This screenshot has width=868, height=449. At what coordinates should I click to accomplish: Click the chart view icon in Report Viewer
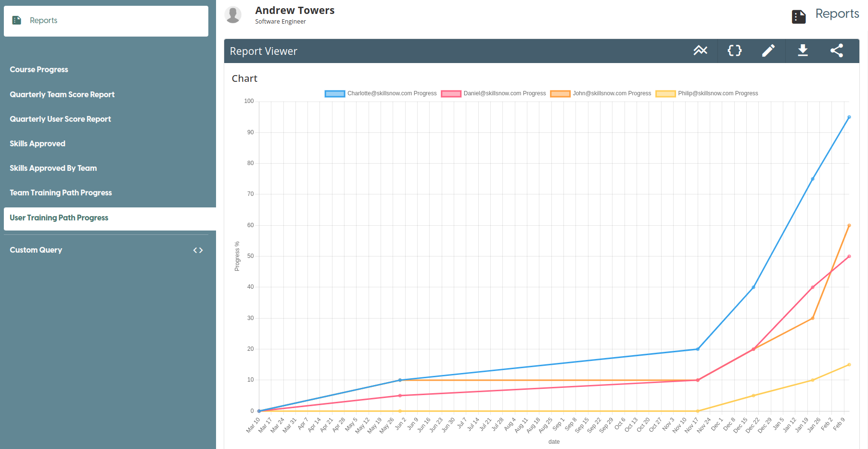coord(700,51)
